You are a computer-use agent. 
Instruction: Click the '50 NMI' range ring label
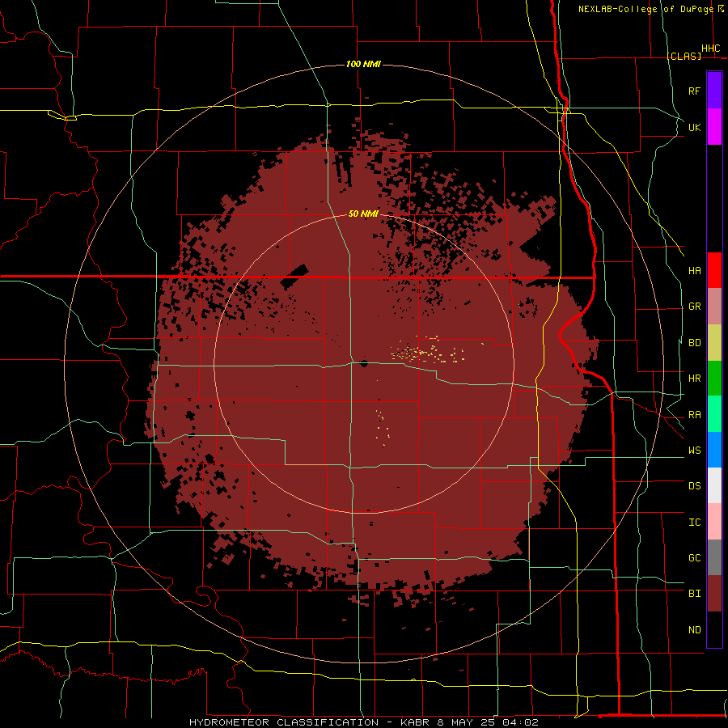pos(363,214)
